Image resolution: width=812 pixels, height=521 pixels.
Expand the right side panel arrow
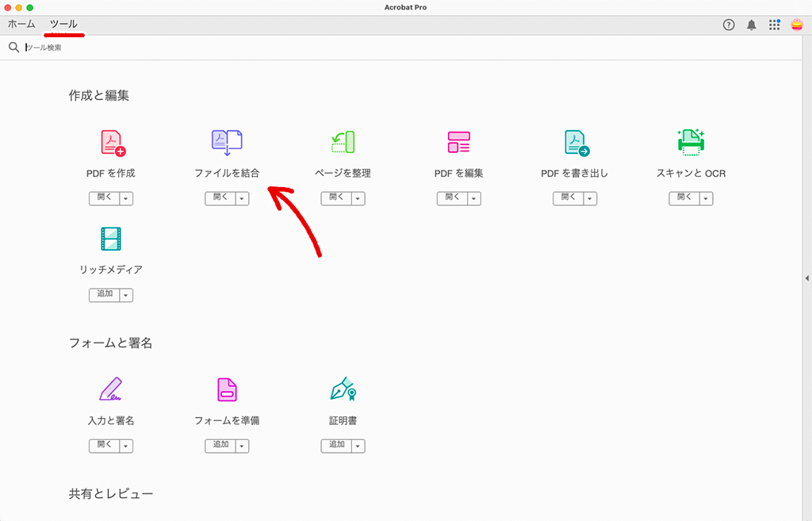click(806, 278)
